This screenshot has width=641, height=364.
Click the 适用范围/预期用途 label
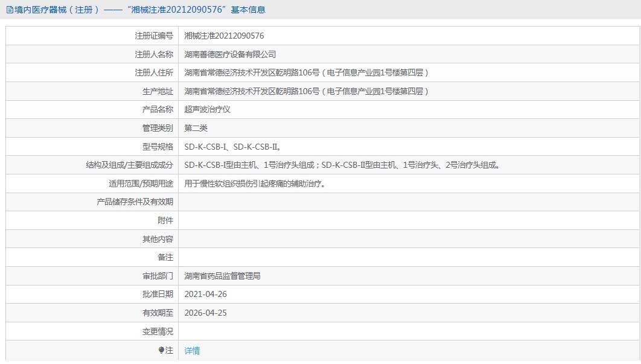point(141,184)
